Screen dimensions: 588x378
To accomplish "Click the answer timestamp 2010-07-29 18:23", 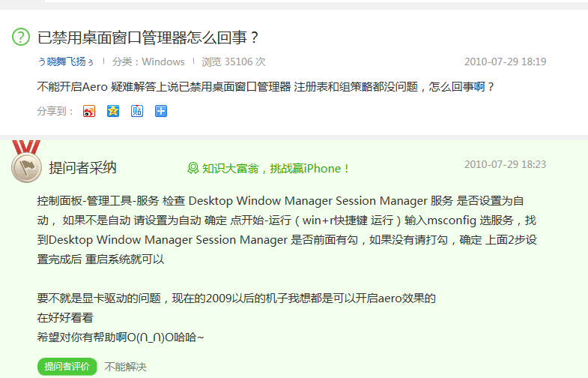I will click(x=505, y=164).
